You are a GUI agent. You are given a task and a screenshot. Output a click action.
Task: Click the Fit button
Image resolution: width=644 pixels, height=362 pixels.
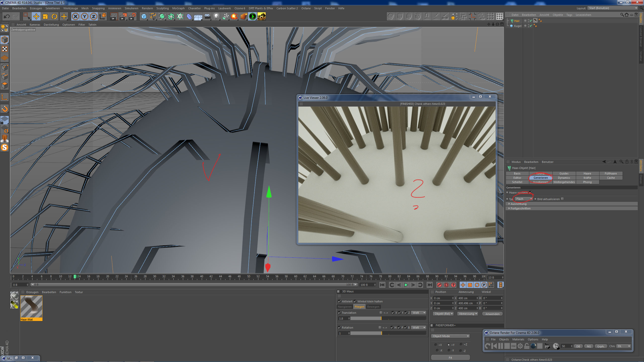[x=450, y=357]
